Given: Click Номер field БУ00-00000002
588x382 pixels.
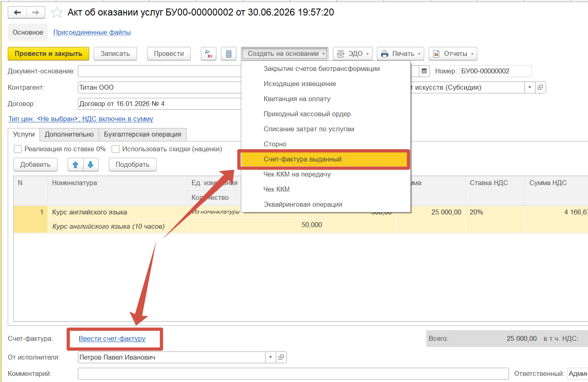Looking at the screenshot, I should 496,71.
